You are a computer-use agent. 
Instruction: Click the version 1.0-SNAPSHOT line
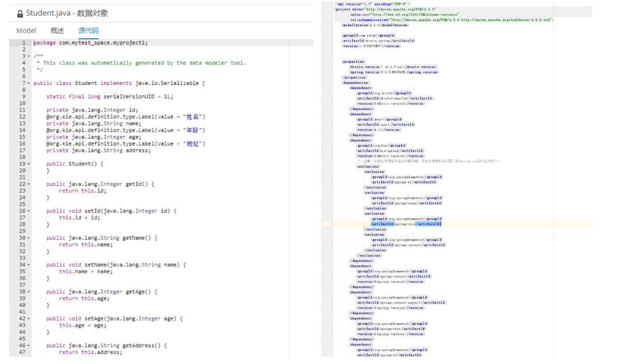(372, 46)
